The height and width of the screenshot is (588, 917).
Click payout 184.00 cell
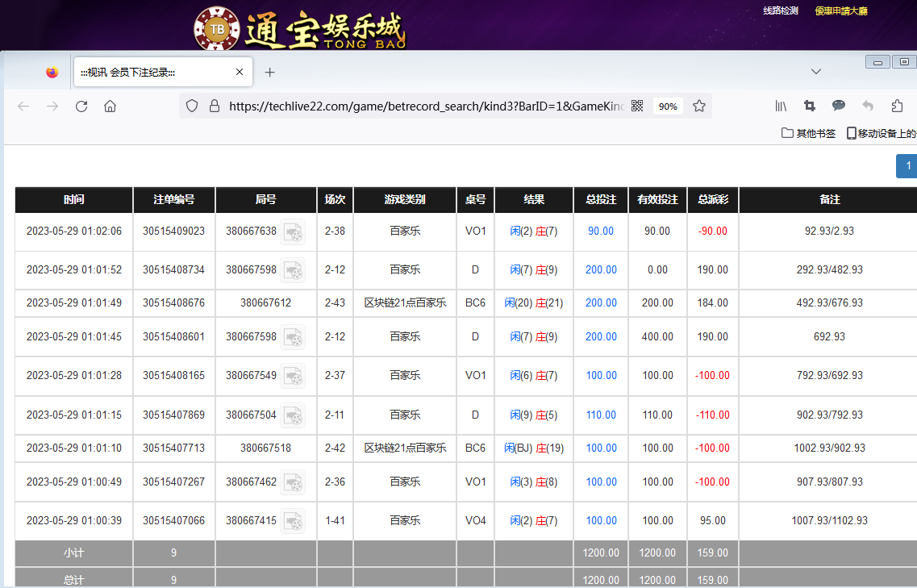[x=712, y=302]
